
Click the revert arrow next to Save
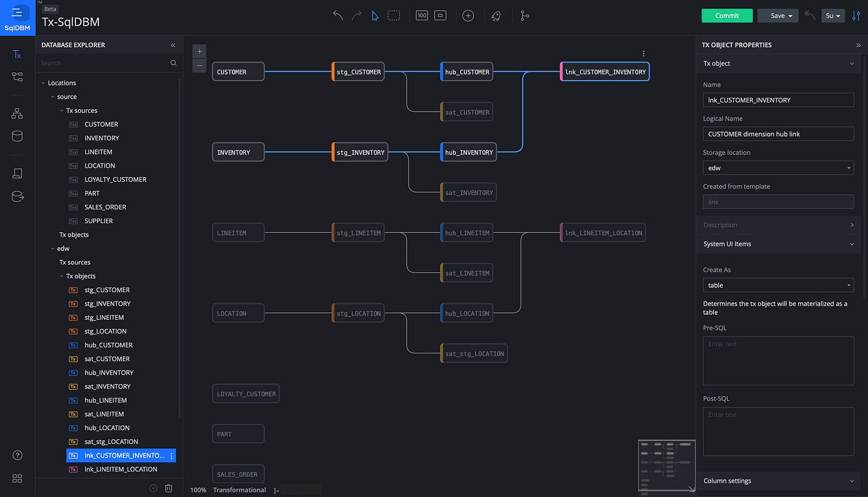point(810,16)
